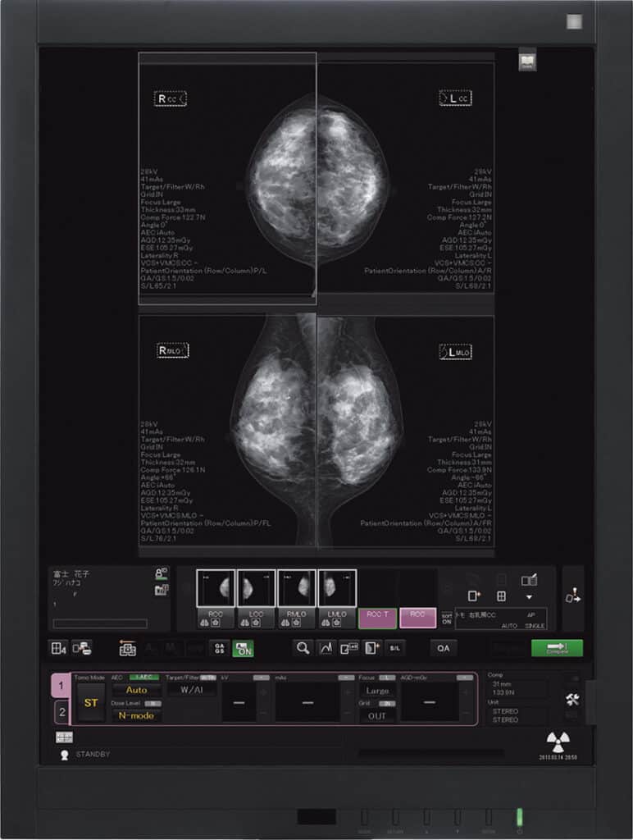Image resolution: width=633 pixels, height=840 pixels.
Task: Click the green monitor power indicator button
Action: [519, 818]
